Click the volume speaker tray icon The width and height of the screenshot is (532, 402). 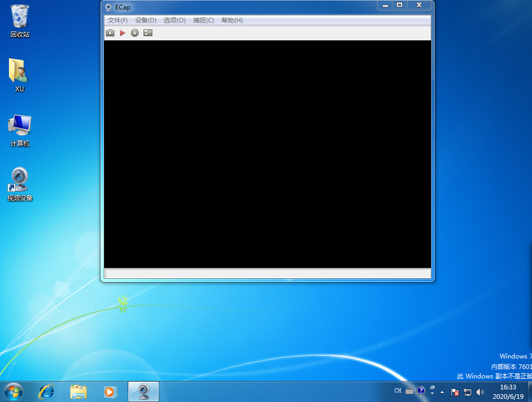coord(480,392)
